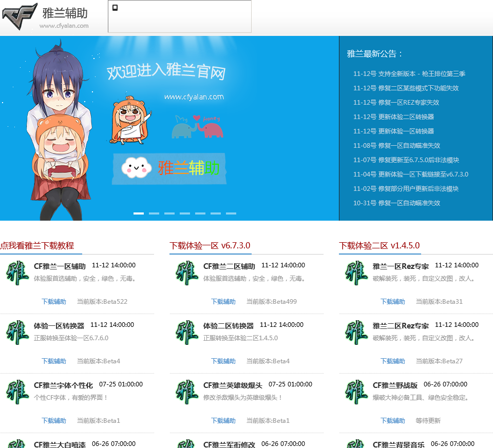
Task: Open 下载体验一区 v6.7.3.0 link
Action: [210, 246]
